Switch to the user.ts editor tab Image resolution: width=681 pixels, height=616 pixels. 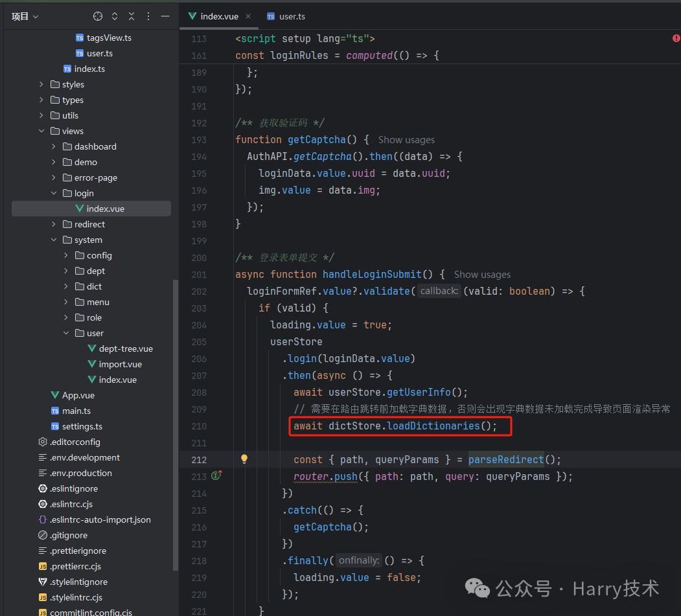[286, 16]
